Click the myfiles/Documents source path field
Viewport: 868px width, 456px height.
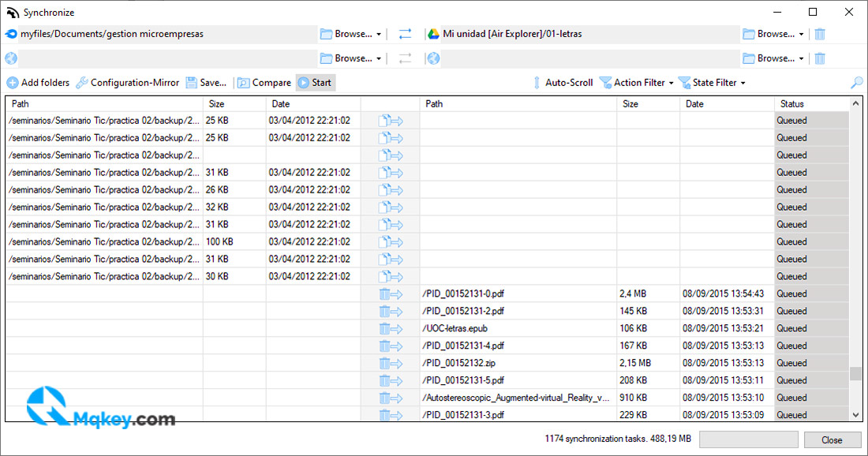pos(168,34)
